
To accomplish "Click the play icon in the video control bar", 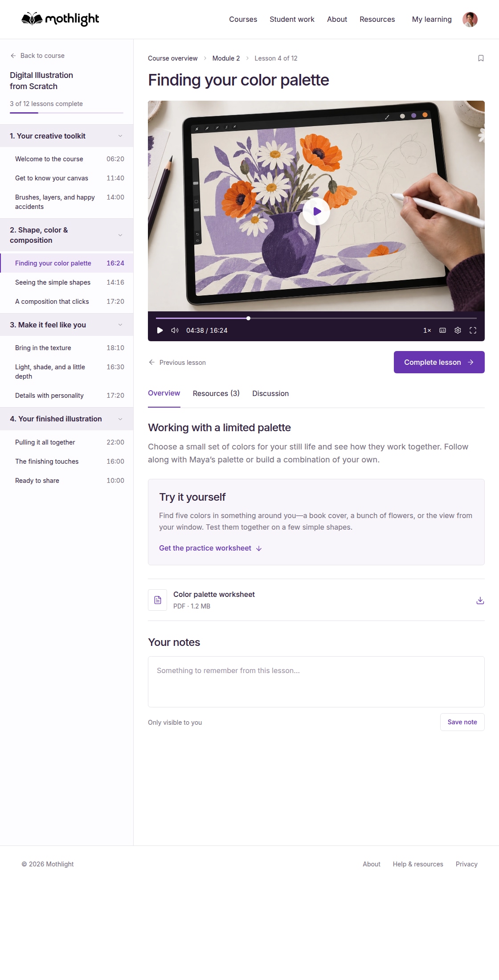I will coord(160,331).
